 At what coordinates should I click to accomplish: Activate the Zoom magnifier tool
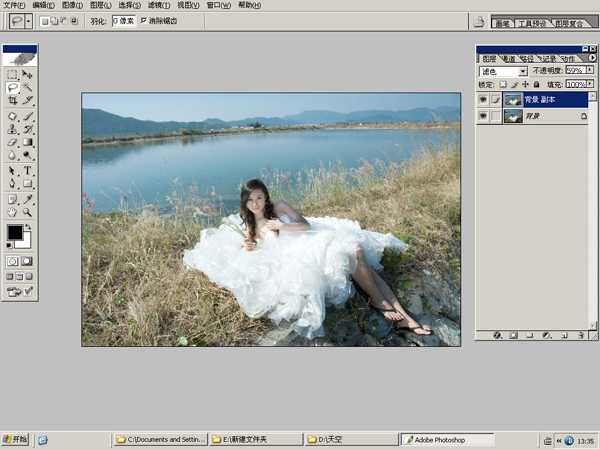(28, 212)
